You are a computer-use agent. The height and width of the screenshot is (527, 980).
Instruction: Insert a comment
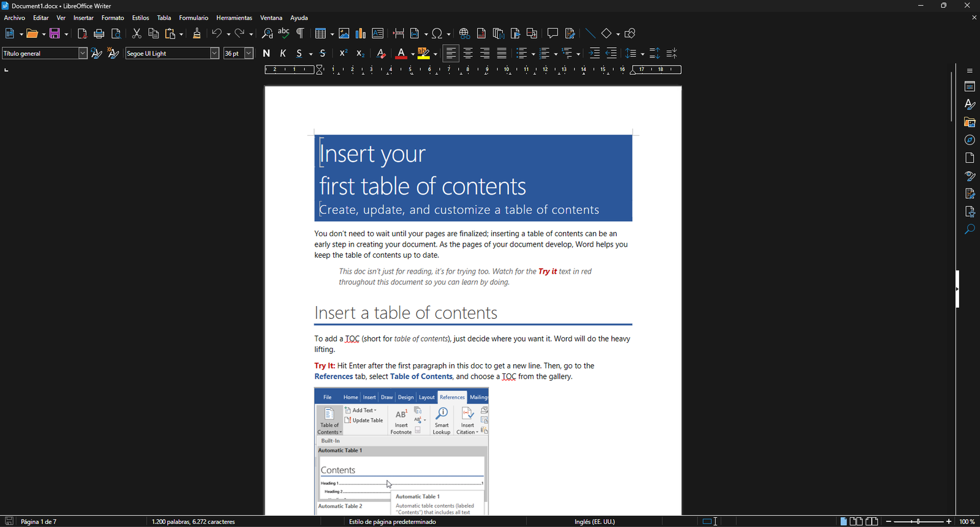tap(552, 34)
